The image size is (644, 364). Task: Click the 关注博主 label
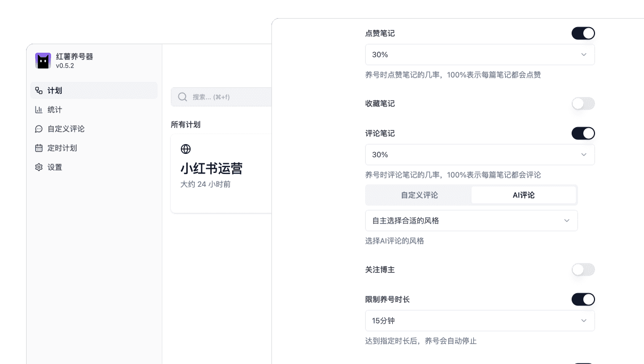[380, 270]
